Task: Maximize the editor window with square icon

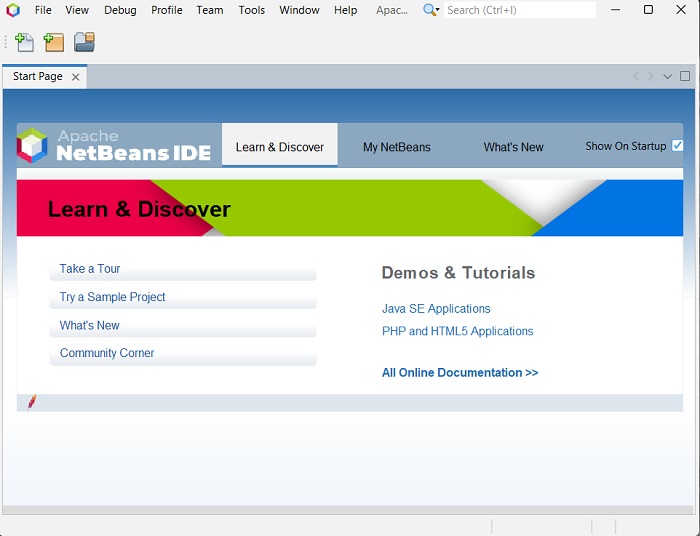Action: (x=685, y=76)
